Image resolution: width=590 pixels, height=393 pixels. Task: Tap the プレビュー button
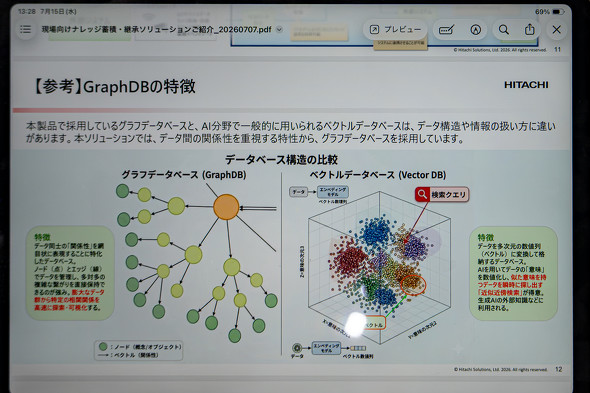(x=395, y=29)
